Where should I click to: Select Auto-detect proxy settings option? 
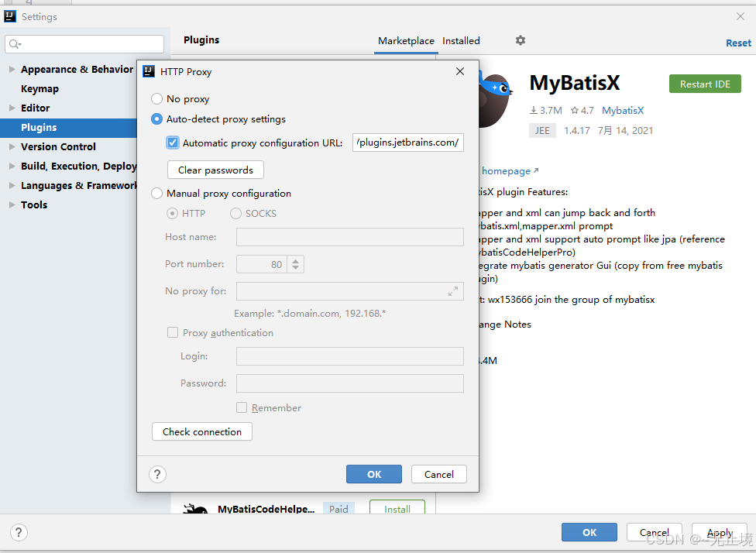(x=156, y=119)
